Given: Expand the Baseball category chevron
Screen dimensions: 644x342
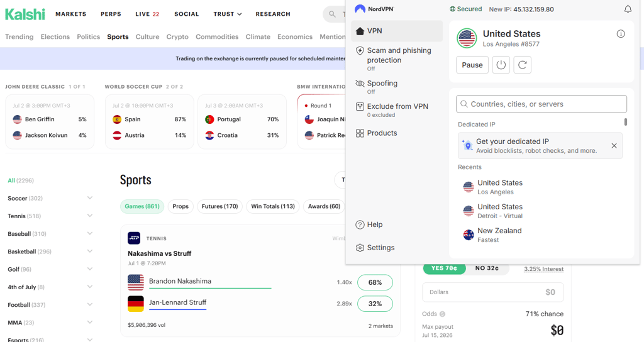Looking at the screenshot, I should (x=89, y=233).
